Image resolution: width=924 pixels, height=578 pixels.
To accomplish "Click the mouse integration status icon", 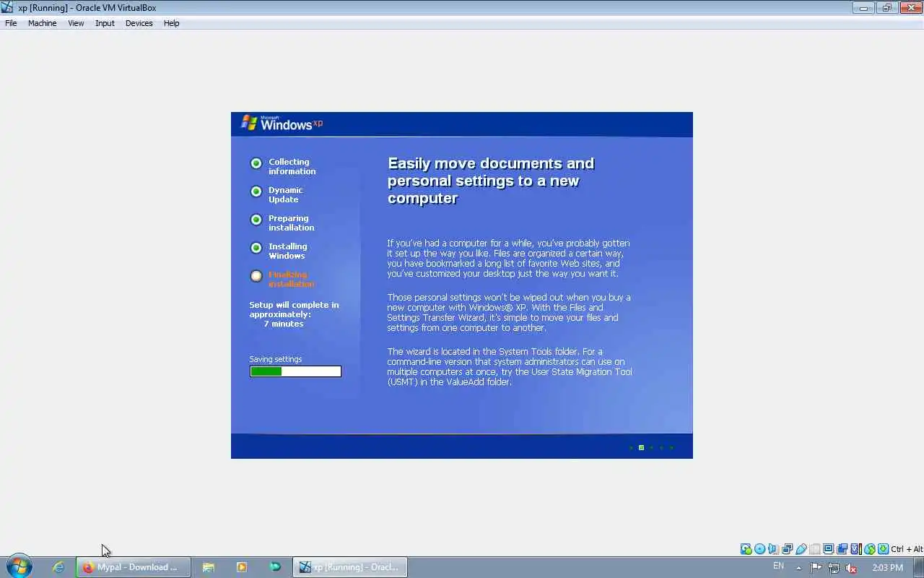I will 870,549.
